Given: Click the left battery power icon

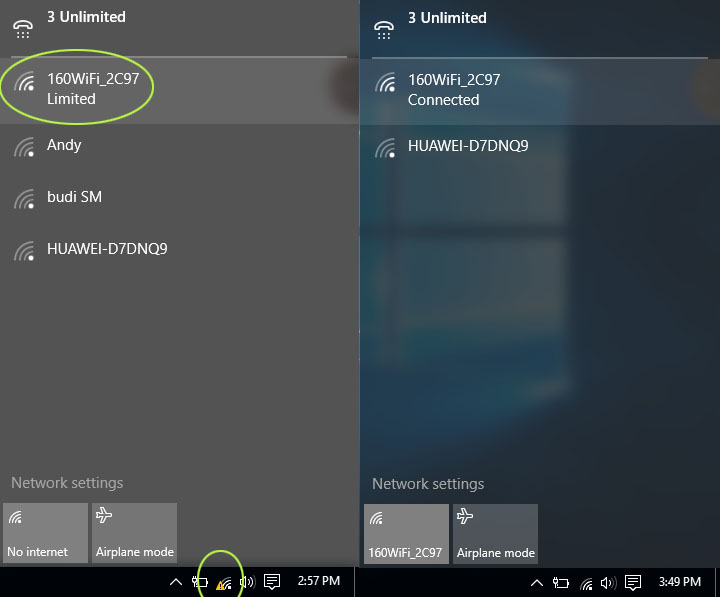Looking at the screenshot, I should point(200,582).
